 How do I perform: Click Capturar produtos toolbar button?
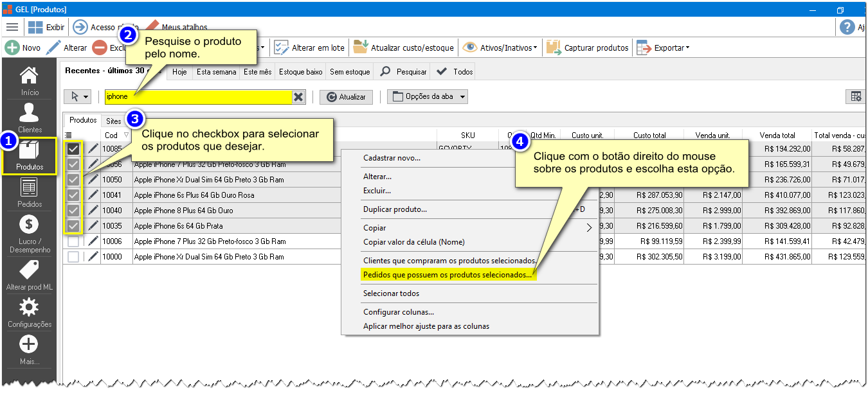pyautogui.click(x=587, y=48)
